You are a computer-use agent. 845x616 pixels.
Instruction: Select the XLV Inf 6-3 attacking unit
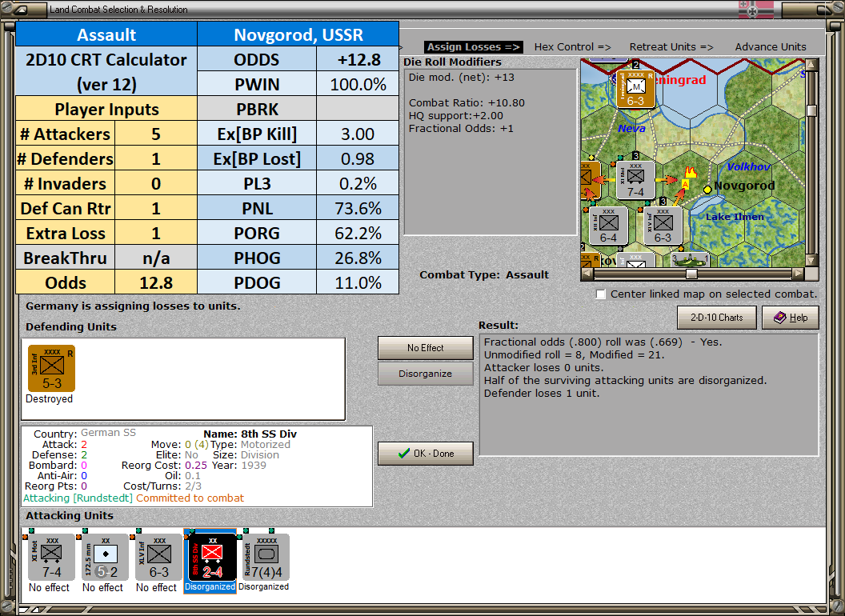click(x=159, y=558)
